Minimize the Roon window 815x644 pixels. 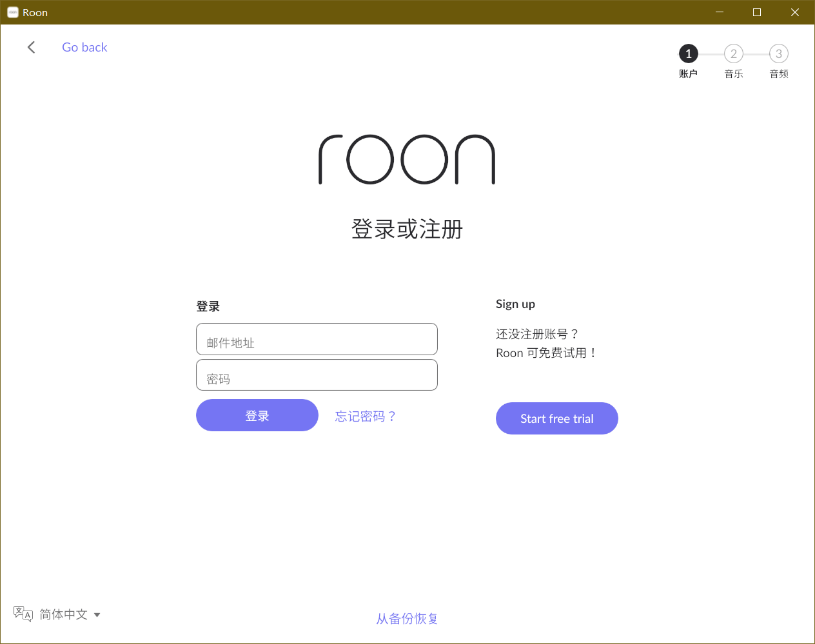pos(720,12)
